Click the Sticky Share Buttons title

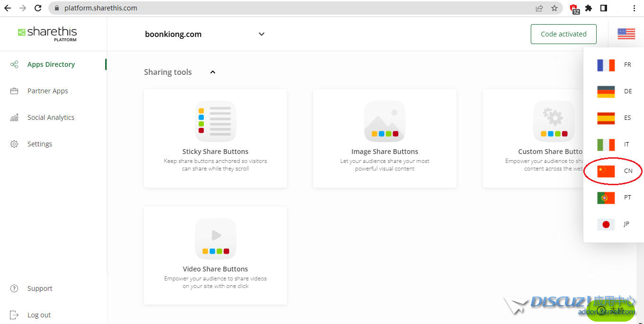[x=216, y=152]
